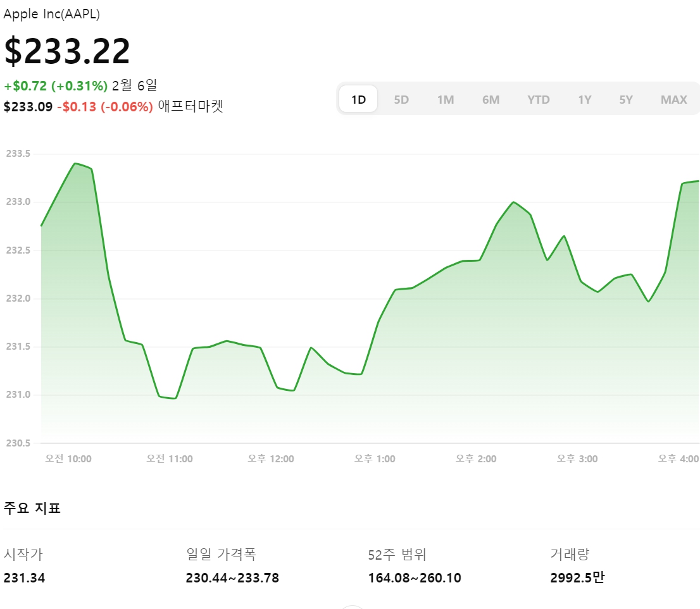Switch chart to 5Y range
Screen dimensions: 700x609
click(x=626, y=99)
